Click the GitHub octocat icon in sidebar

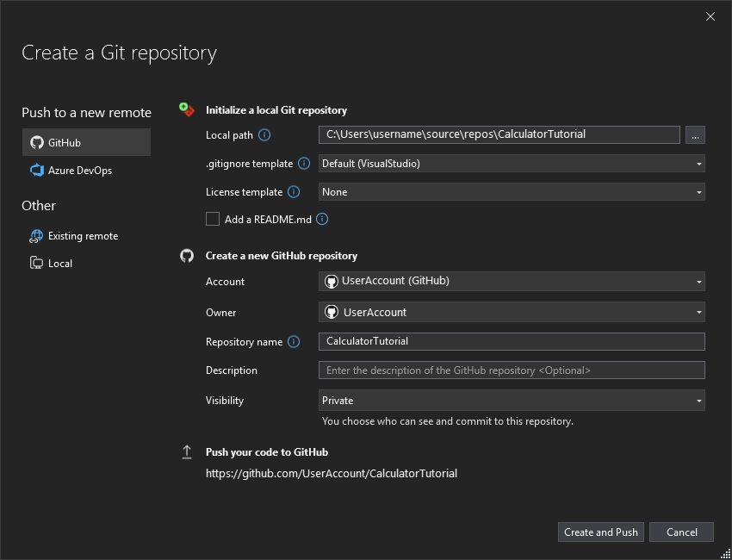(37, 142)
